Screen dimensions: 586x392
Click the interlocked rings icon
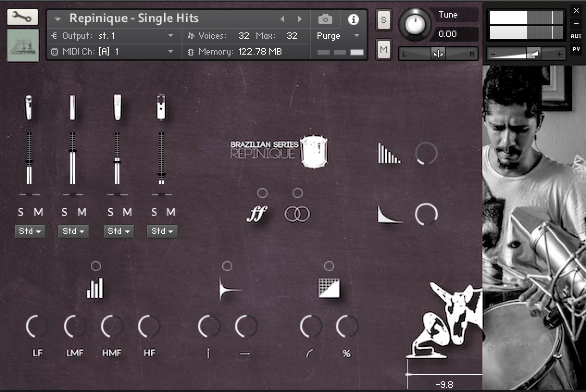(x=297, y=214)
